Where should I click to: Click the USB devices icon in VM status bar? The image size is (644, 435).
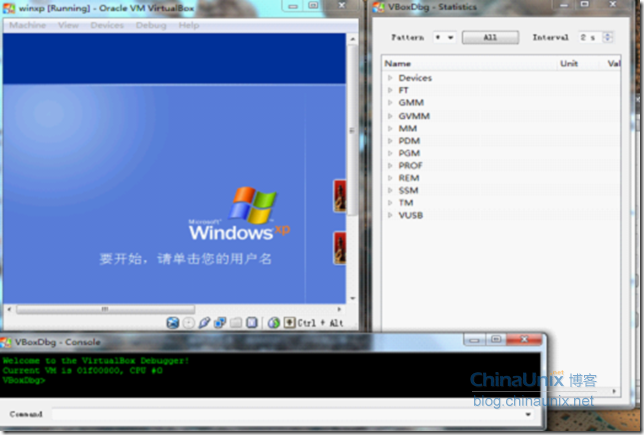pyautogui.click(x=204, y=323)
